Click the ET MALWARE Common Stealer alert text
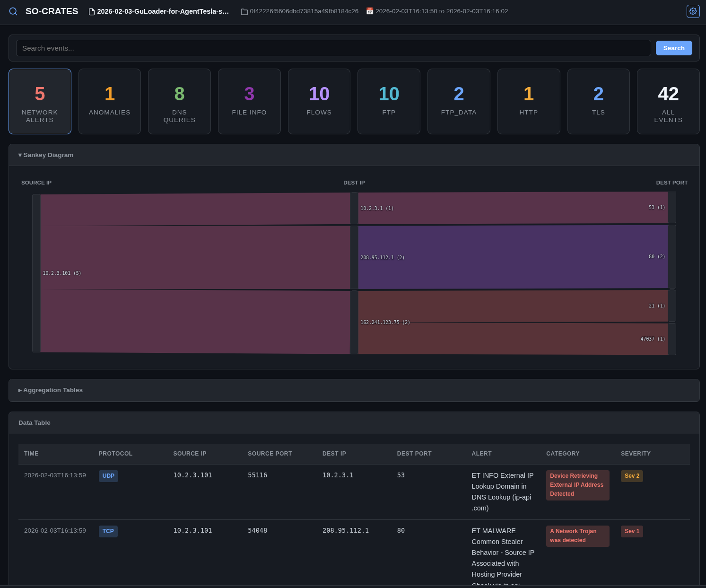The image size is (706, 588). 503,555
